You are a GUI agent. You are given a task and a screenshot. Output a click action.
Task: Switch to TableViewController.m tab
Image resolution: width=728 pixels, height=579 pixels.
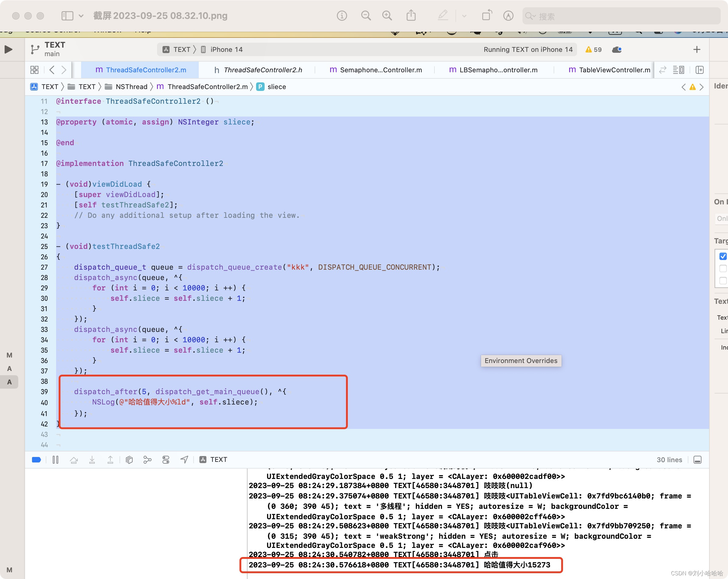[609, 70]
